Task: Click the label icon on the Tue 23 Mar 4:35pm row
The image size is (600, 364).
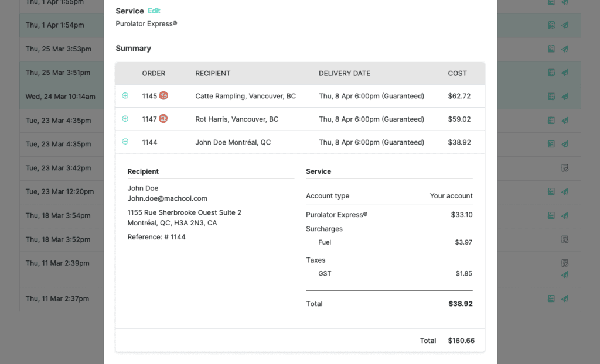Action: tap(551, 121)
